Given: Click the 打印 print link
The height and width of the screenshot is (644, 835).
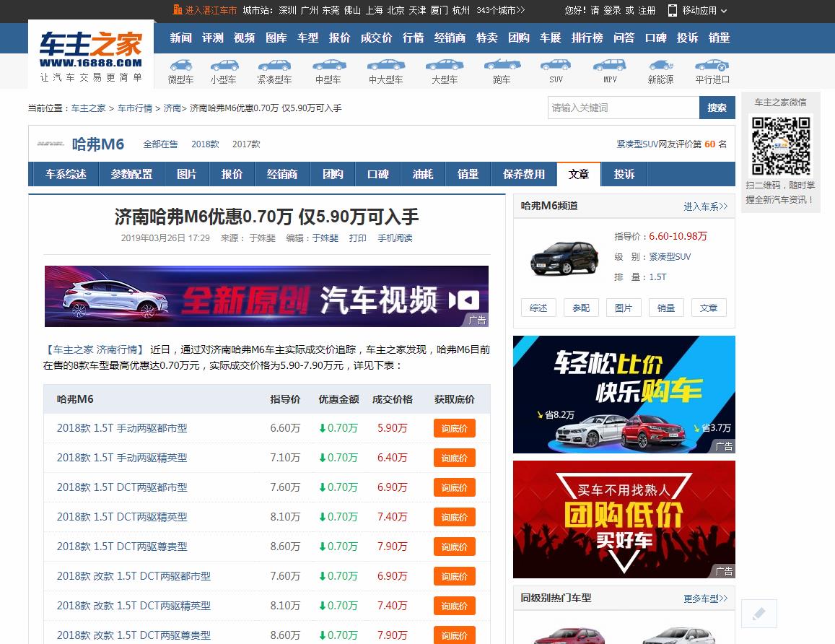Looking at the screenshot, I should [x=358, y=238].
